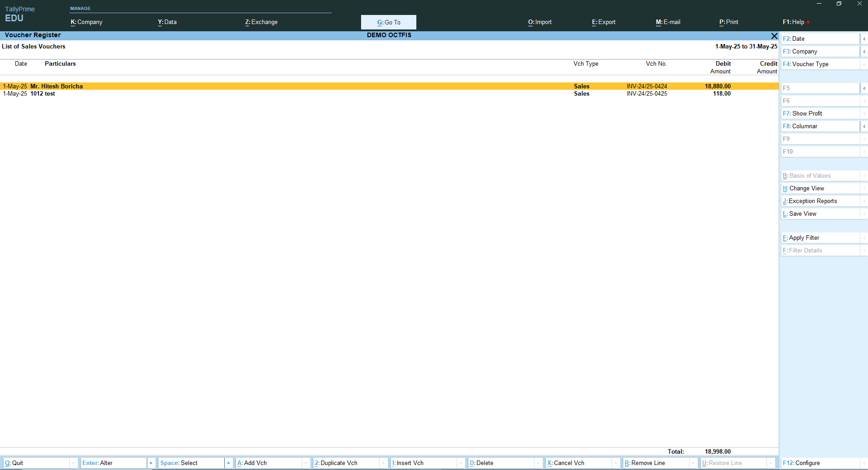
Task: Click the Go To search box
Action: (x=388, y=22)
